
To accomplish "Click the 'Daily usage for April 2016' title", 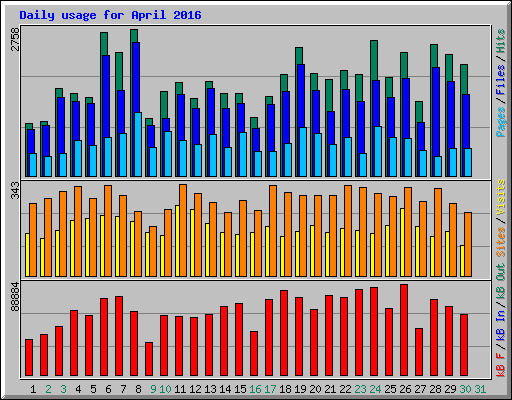I will [110, 15].
